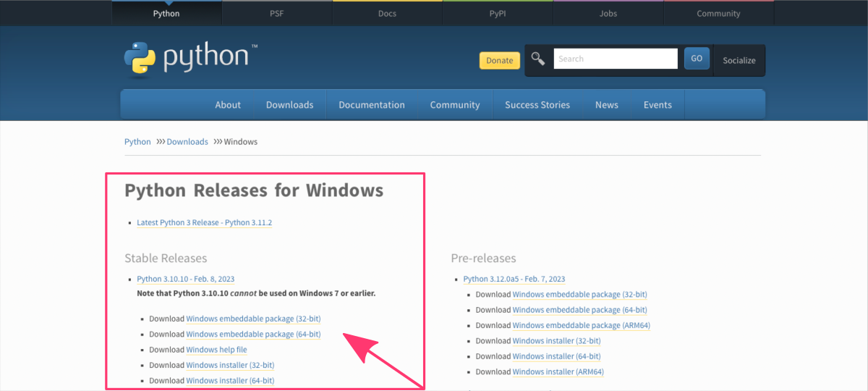Download pre-release Windows installer (64-bit)
The height and width of the screenshot is (391, 868).
tap(557, 356)
